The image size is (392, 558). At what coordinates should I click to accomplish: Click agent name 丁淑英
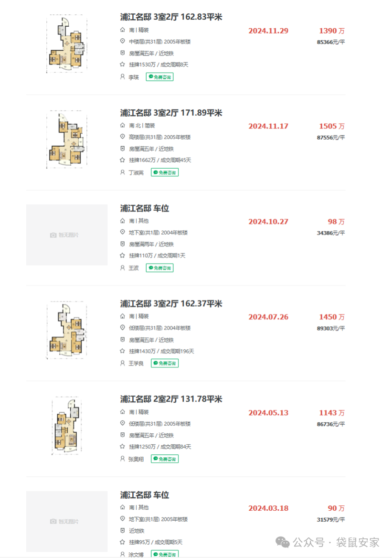(x=136, y=172)
